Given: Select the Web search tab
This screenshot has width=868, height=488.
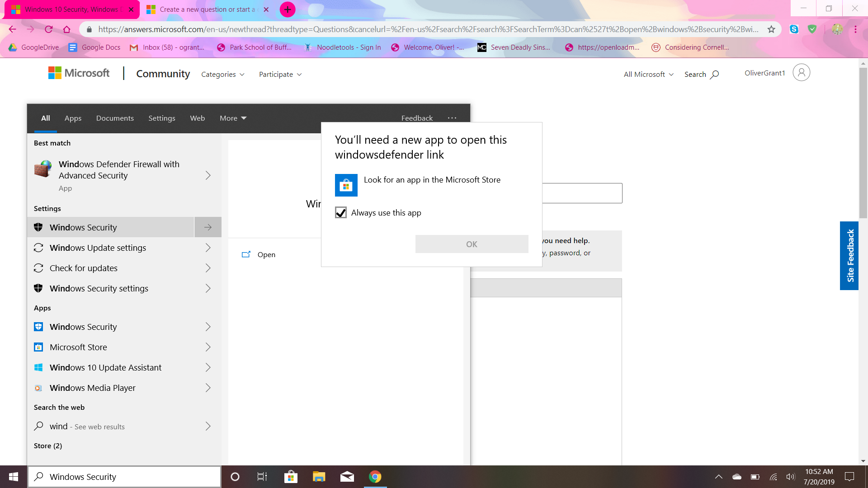Looking at the screenshot, I should tap(198, 118).
